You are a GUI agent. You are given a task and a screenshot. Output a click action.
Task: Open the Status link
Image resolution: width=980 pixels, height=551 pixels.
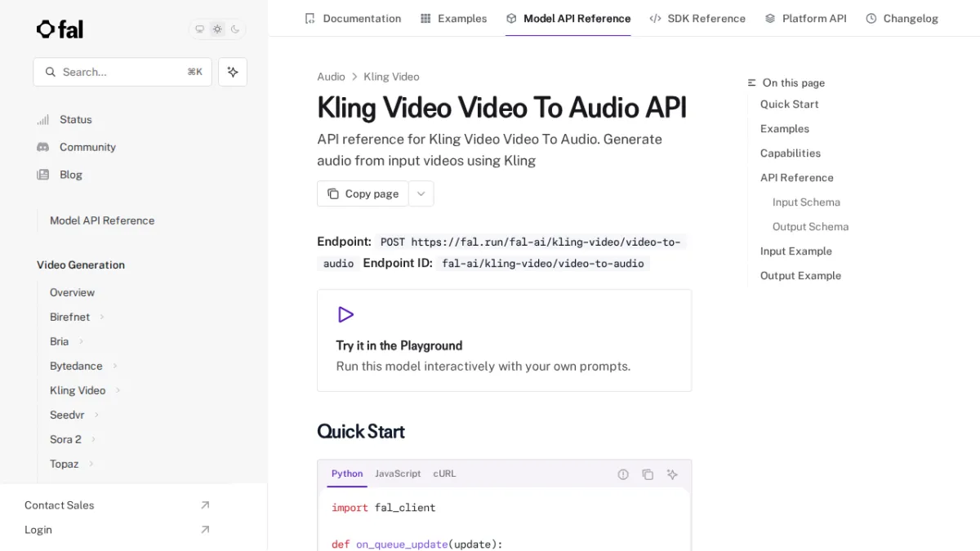(76, 119)
